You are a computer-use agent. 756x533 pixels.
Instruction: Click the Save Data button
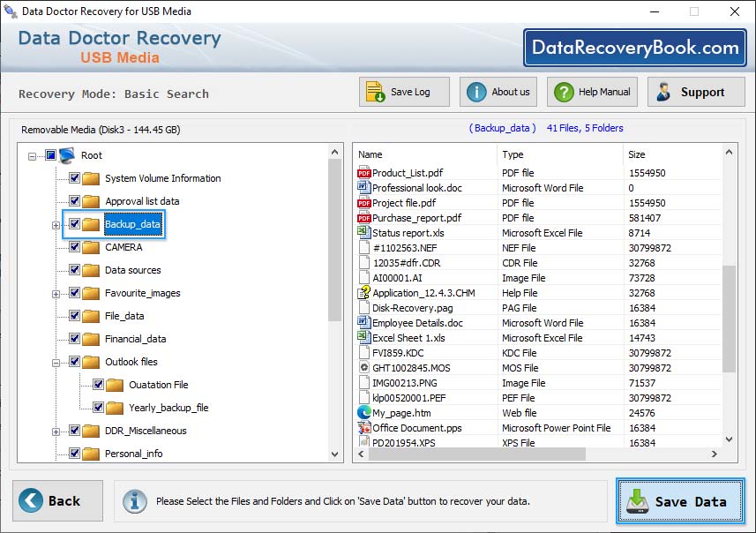point(679,500)
